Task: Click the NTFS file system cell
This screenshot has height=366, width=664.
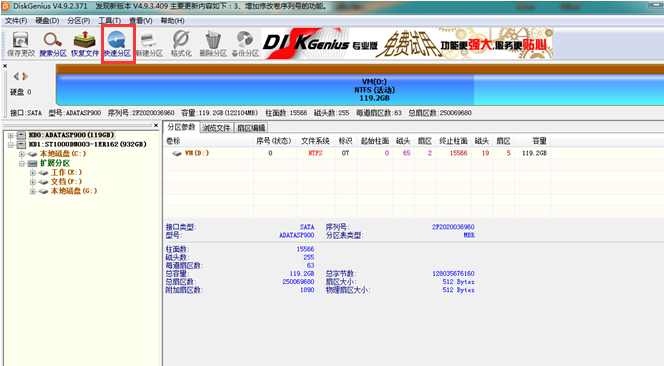Action: tap(315, 153)
